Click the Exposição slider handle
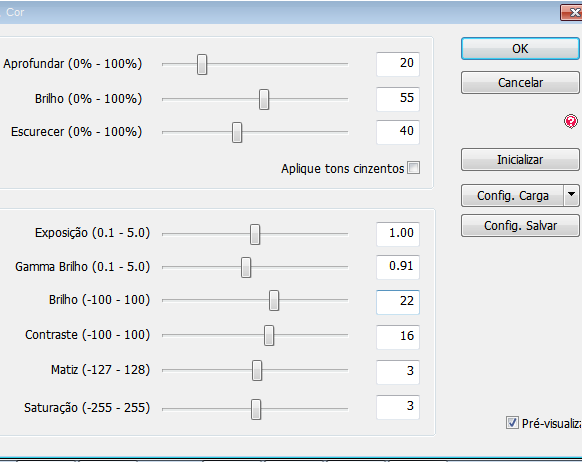 [x=255, y=234]
